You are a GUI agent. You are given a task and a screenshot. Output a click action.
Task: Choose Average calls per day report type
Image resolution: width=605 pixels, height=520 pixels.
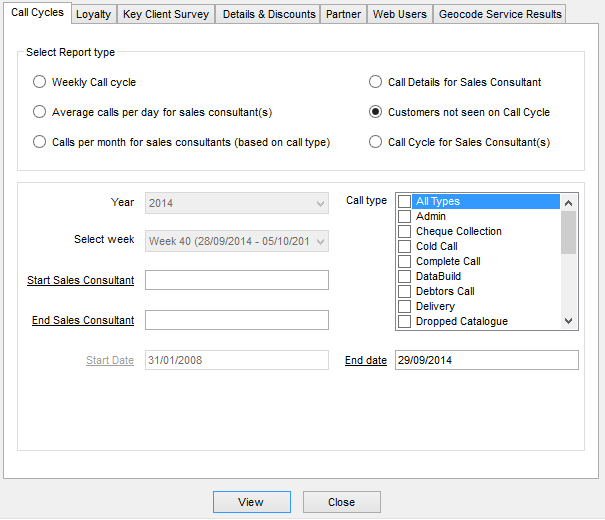pyautogui.click(x=40, y=112)
